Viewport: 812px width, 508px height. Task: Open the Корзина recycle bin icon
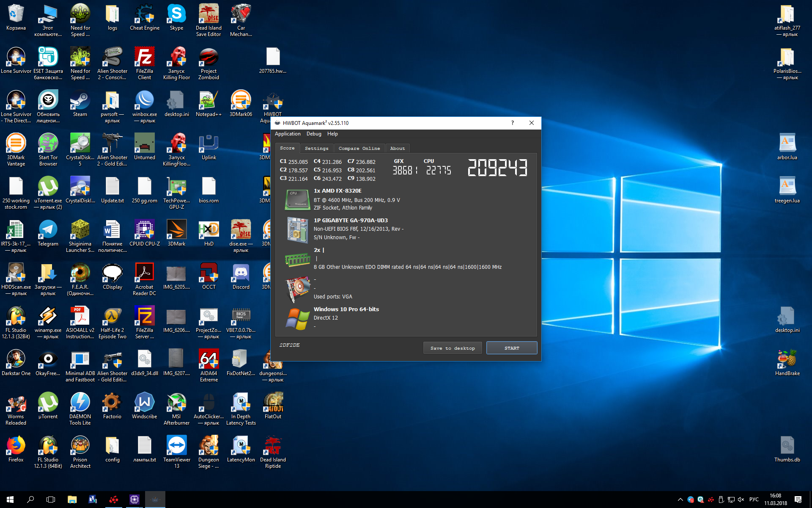16,17
